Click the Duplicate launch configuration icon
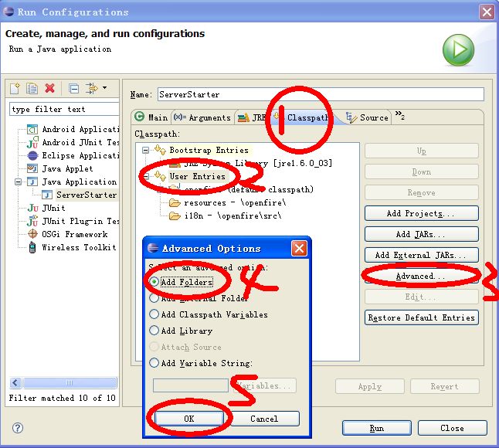 [x=32, y=88]
